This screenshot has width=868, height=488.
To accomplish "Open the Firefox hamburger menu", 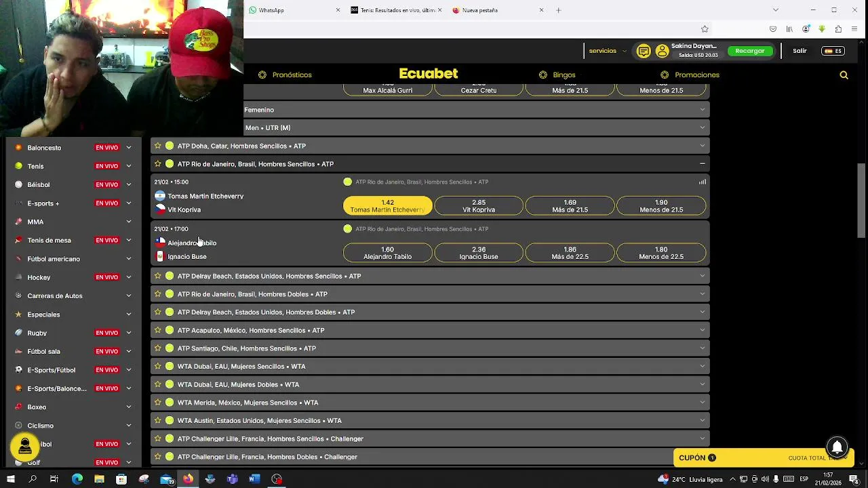I will 854,29.
